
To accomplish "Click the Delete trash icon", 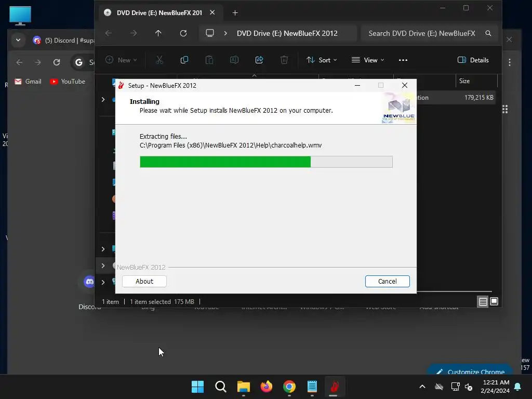I will 284,60.
